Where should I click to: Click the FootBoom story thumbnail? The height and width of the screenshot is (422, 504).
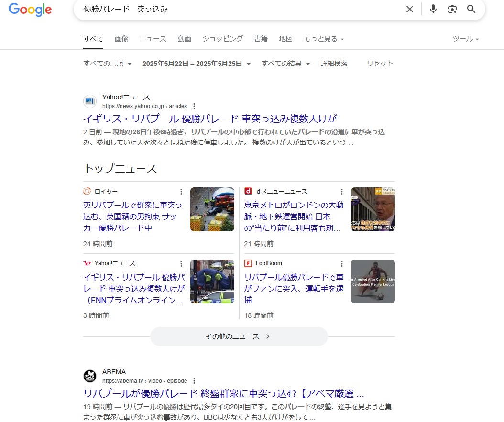tap(373, 281)
